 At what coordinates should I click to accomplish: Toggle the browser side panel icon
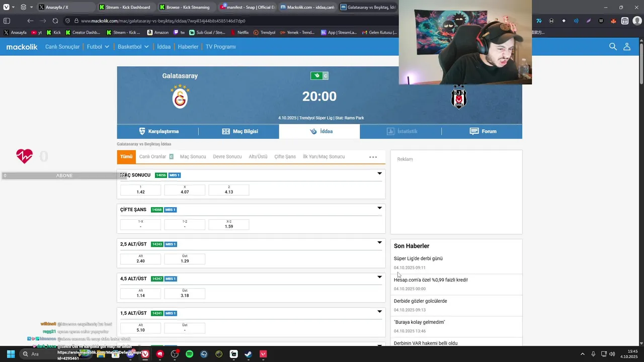point(7,21)
